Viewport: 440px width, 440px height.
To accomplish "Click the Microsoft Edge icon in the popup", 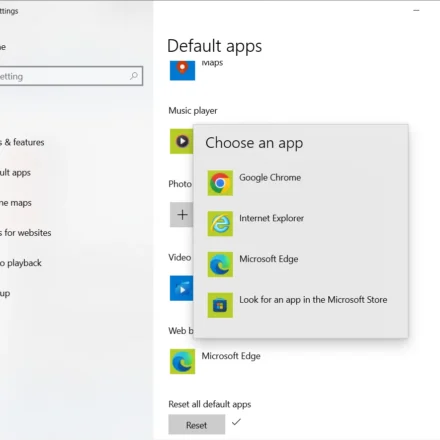I will (220, 264).
